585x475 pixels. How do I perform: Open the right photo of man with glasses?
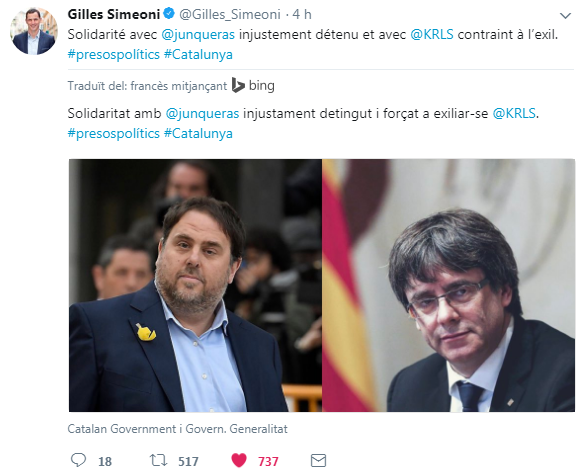click(449, 285)
